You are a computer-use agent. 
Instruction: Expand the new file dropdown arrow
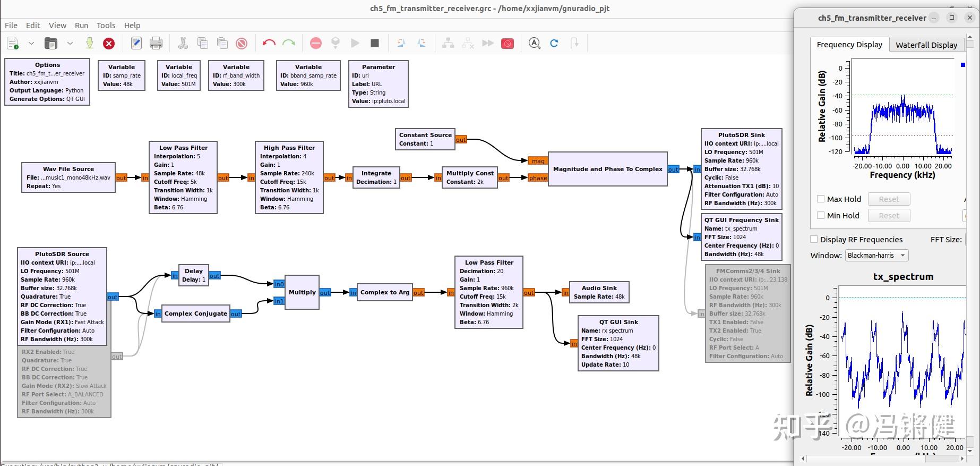tap(31, 44)
